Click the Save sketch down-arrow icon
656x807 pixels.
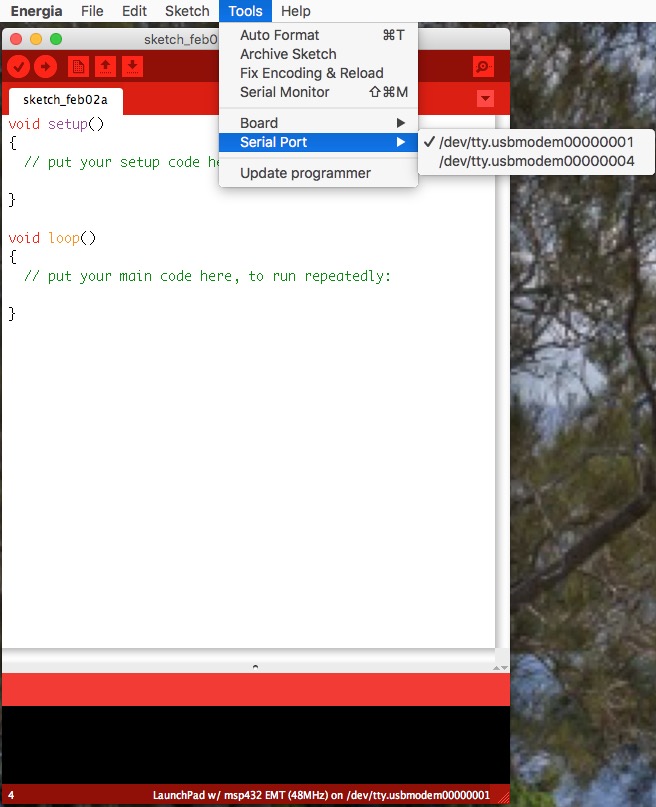click(x=132, y=67)
